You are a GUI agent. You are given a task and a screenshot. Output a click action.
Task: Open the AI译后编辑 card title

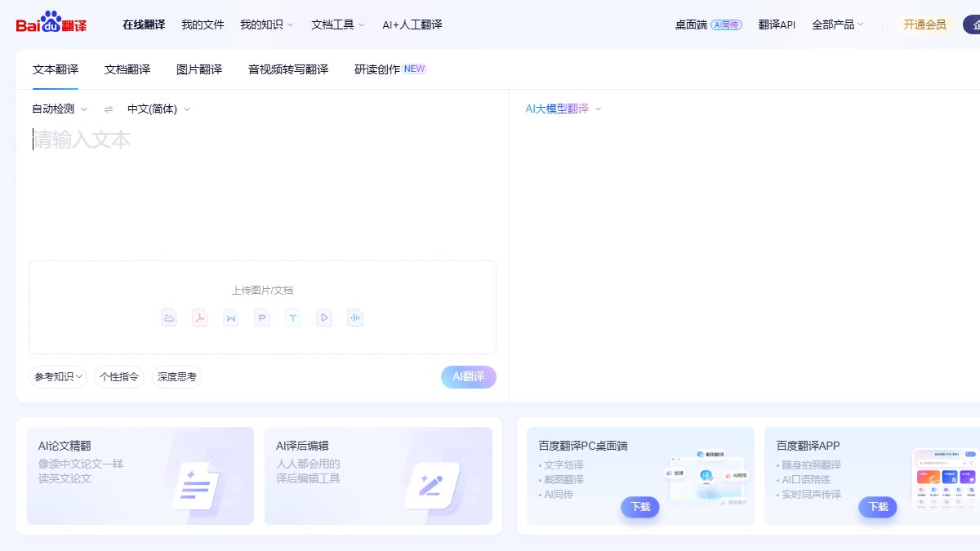(302, 446)
